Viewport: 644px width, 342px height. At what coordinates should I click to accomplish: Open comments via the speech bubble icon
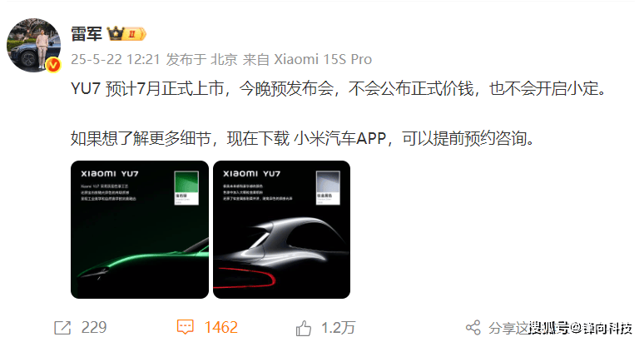186,327
